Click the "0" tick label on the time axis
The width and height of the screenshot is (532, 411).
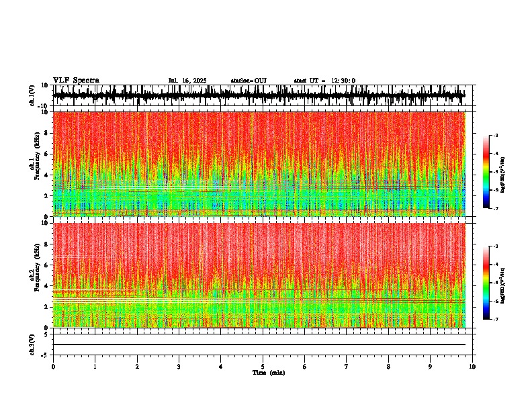click(x=53, y=367)
